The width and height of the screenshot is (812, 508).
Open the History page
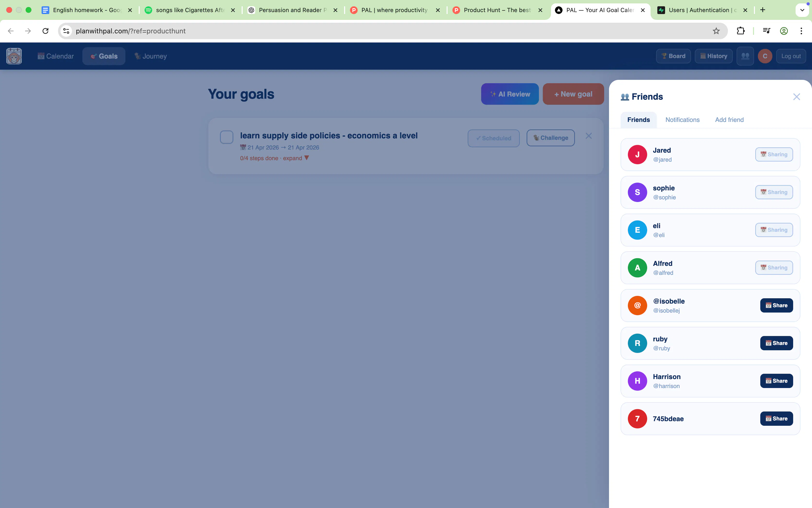[x=714, y=56]
